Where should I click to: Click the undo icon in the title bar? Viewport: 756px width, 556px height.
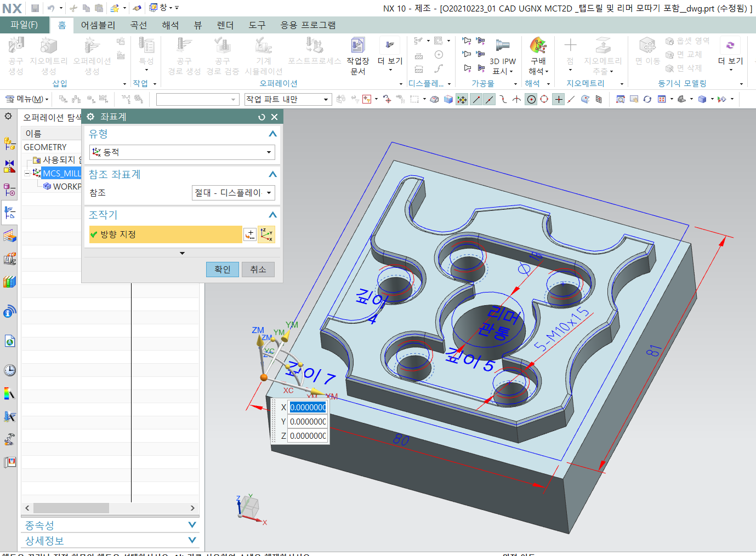[51, 8]
